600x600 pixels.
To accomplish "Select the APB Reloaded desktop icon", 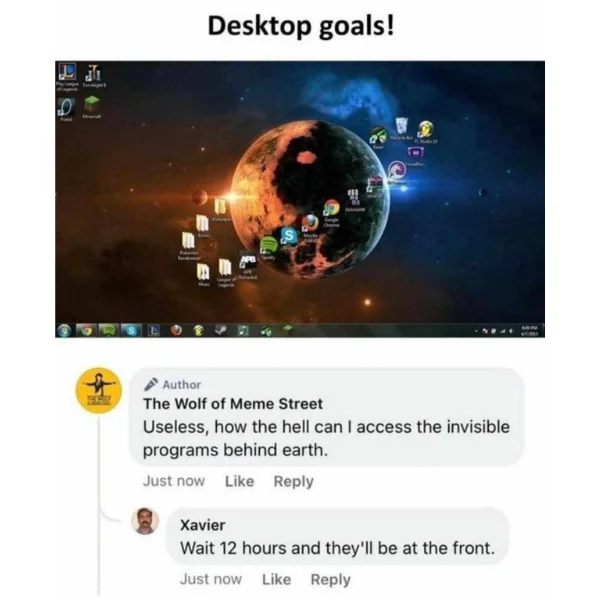I will pyautogui.click(x=248, y=261).
